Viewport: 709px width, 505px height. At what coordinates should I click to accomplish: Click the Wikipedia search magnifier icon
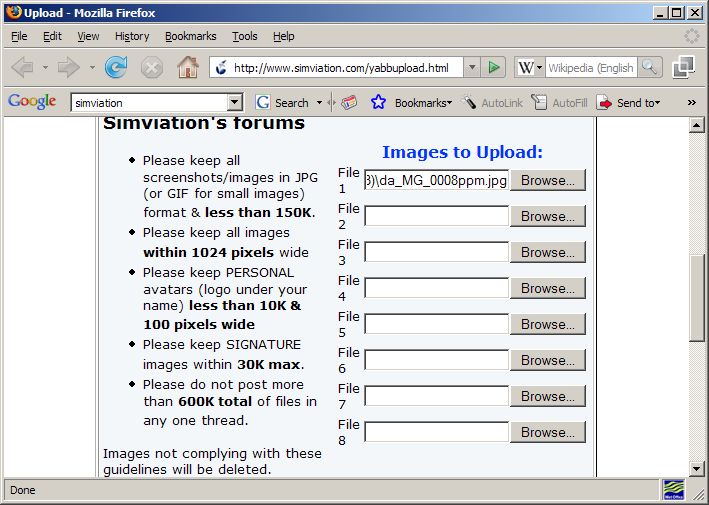650,67
